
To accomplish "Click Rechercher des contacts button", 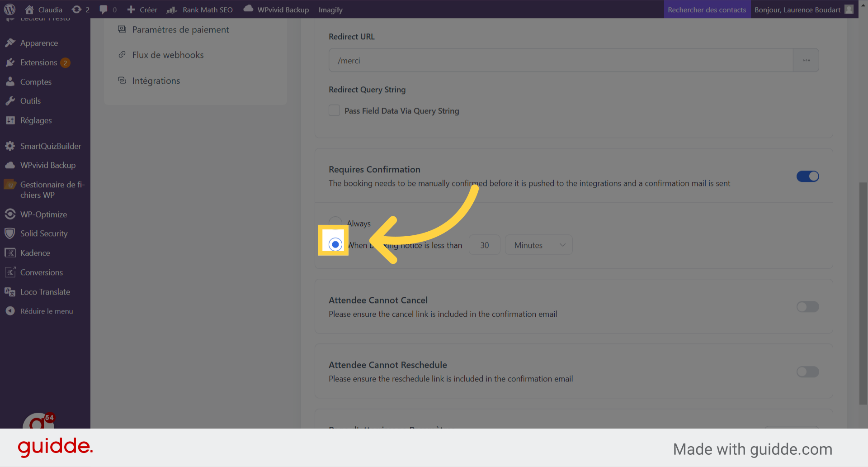I will pos(707,10).
